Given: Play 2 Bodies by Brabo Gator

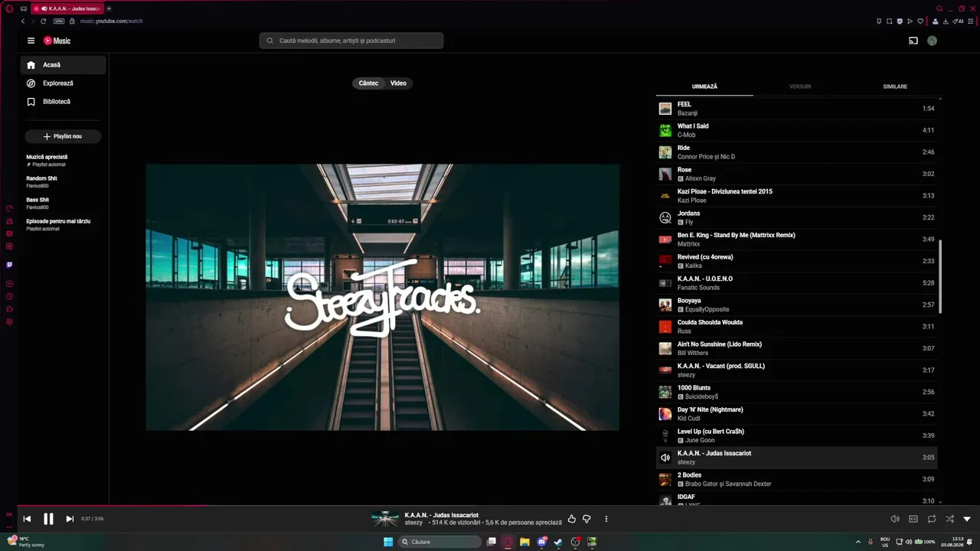Looking at the screenshot, I should coord(796,479).
